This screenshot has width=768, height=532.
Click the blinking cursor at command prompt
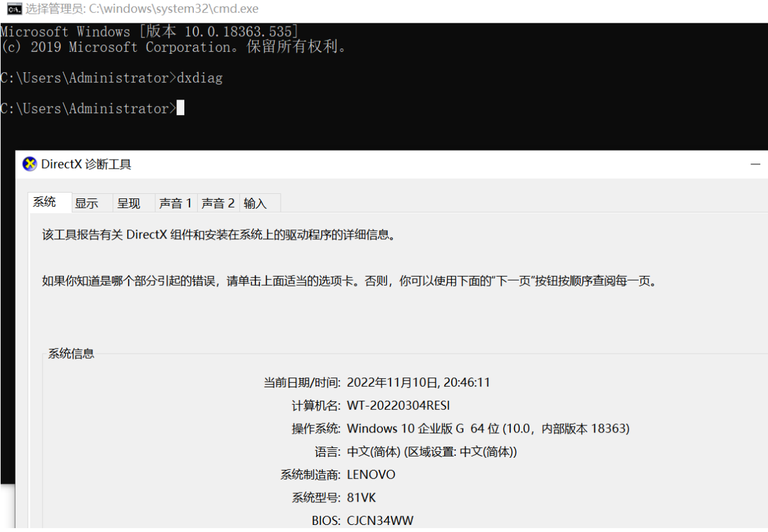(x=180, y=108)
